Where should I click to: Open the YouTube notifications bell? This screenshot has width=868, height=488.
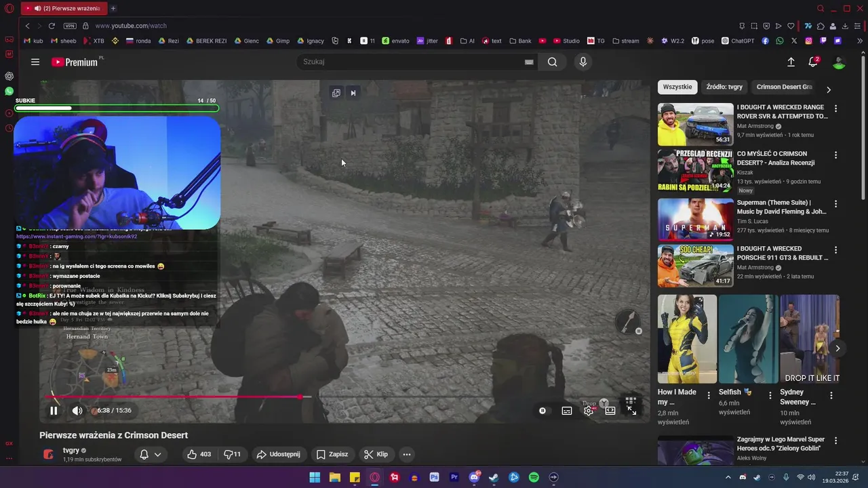coord(813,62)
